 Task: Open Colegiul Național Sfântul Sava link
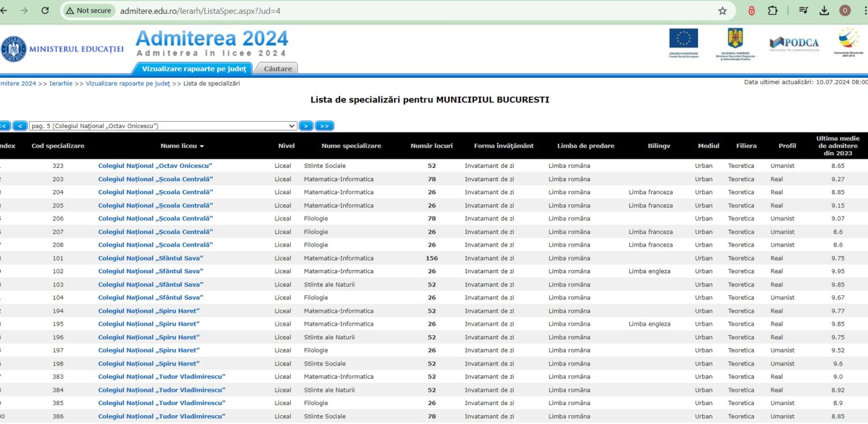click(x=150, y=258)
